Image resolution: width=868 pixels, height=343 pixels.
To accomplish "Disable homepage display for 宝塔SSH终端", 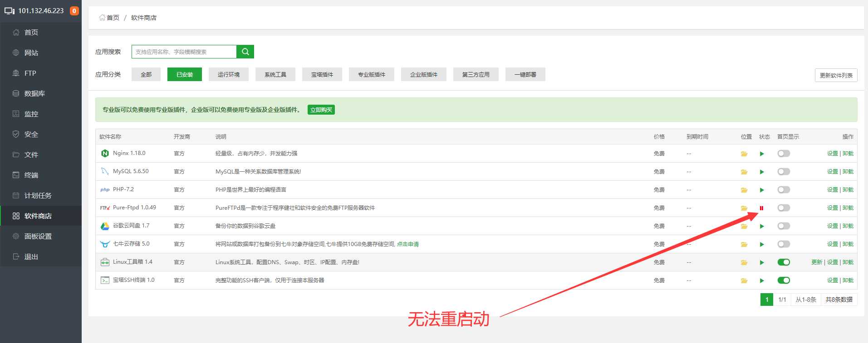I will tap(784, 280).
